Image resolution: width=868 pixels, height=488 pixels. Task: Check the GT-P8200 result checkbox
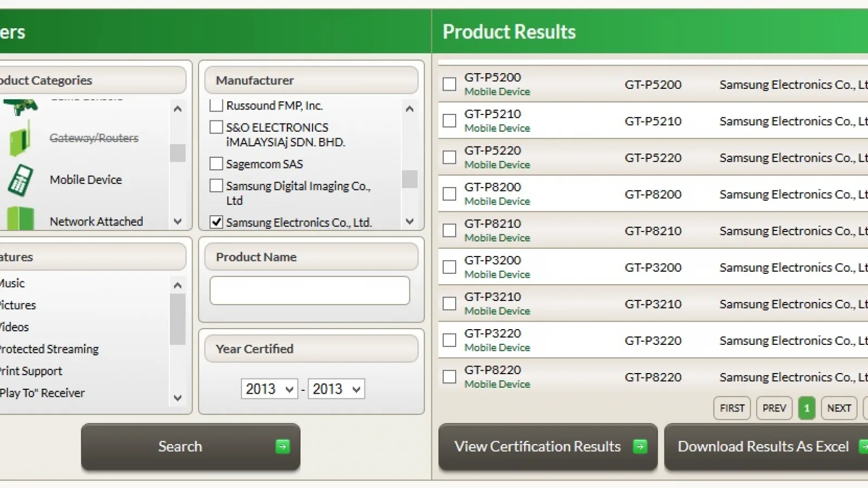(x=449, y=194)
